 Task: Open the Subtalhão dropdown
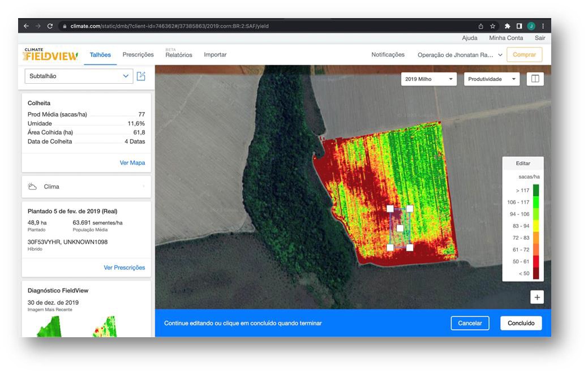coord(79,76)
